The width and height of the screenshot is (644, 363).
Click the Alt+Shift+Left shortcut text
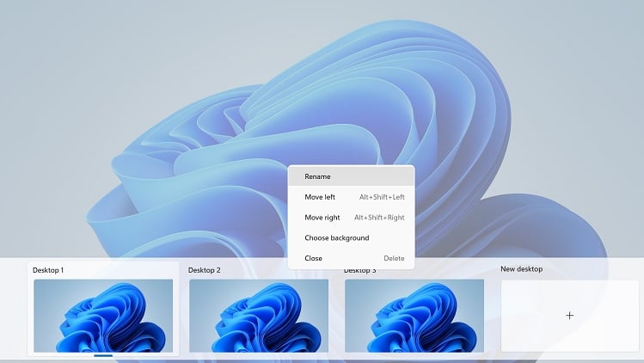coord(382,197)
